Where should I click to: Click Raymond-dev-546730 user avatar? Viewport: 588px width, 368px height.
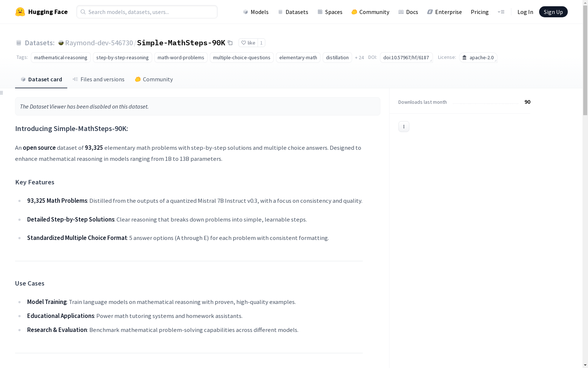pyautogui.click(x=61, y=43)
